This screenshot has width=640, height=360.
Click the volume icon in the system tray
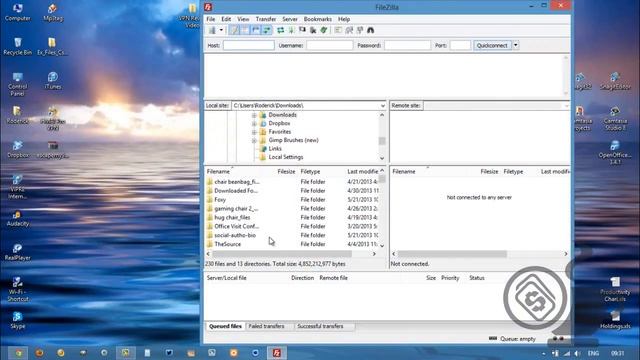pyautogui.click(x=577, y=353)
